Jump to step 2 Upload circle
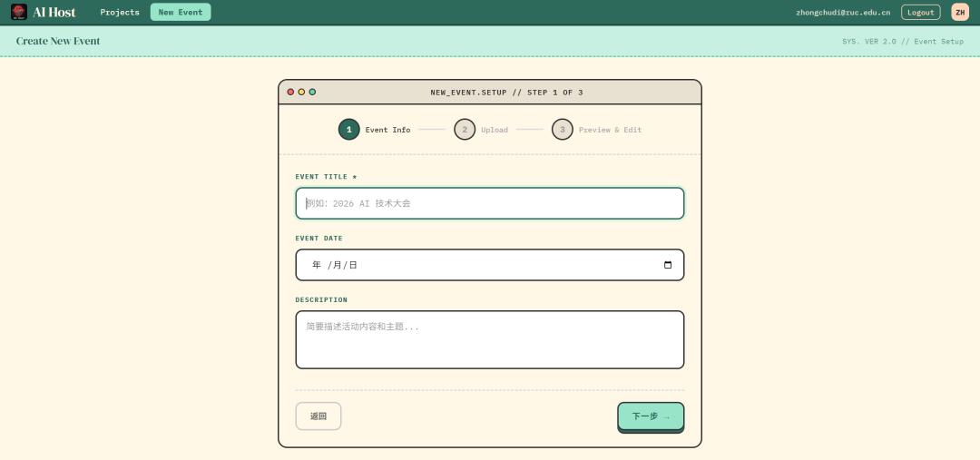 (465, 130)
